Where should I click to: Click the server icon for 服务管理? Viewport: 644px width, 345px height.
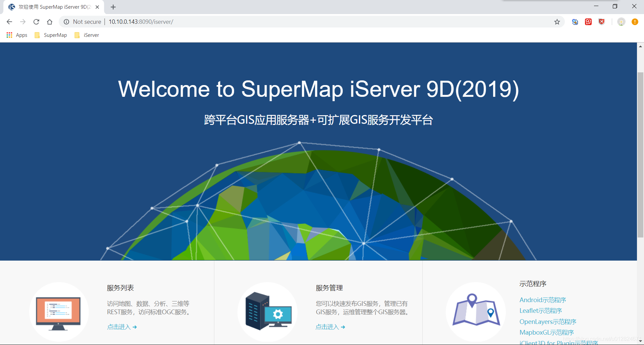click(x=267, y=312)
